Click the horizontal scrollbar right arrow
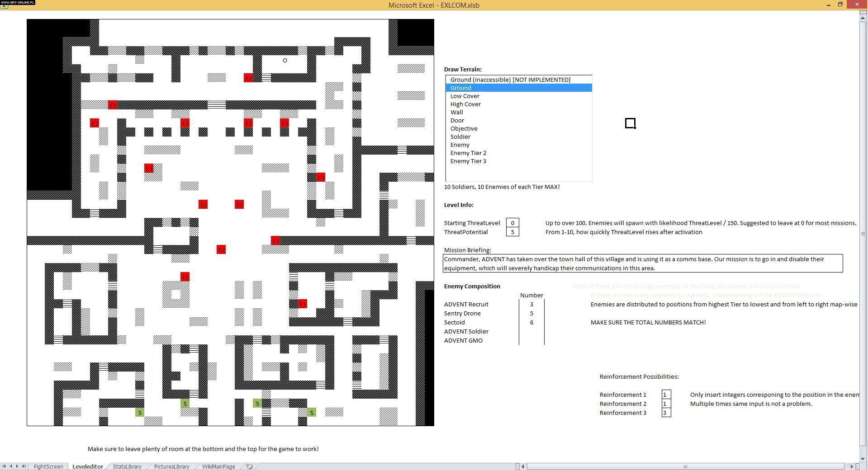Image resolution: width=868 pixels, height=470 pixels. point(852,466)
